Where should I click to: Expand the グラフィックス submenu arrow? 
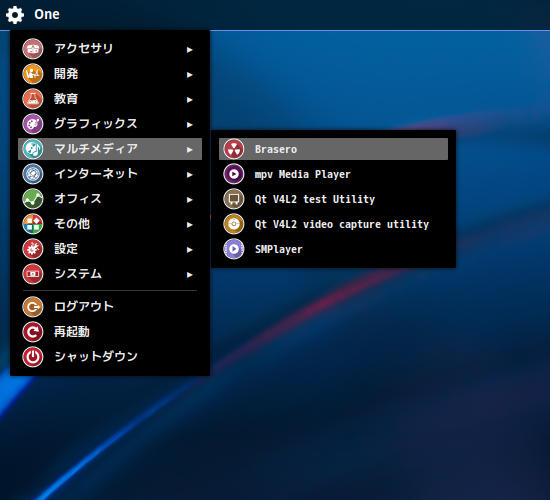(x=190, y=125)
